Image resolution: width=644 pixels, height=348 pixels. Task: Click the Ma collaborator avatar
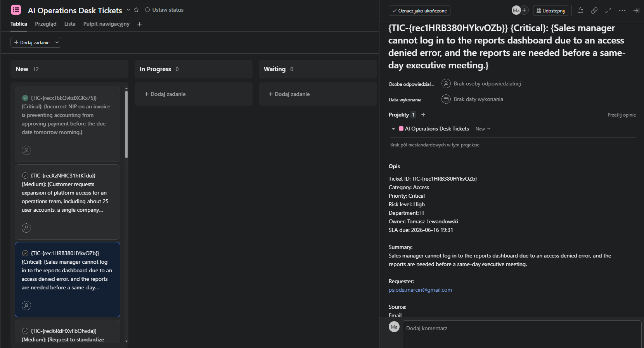516,10
